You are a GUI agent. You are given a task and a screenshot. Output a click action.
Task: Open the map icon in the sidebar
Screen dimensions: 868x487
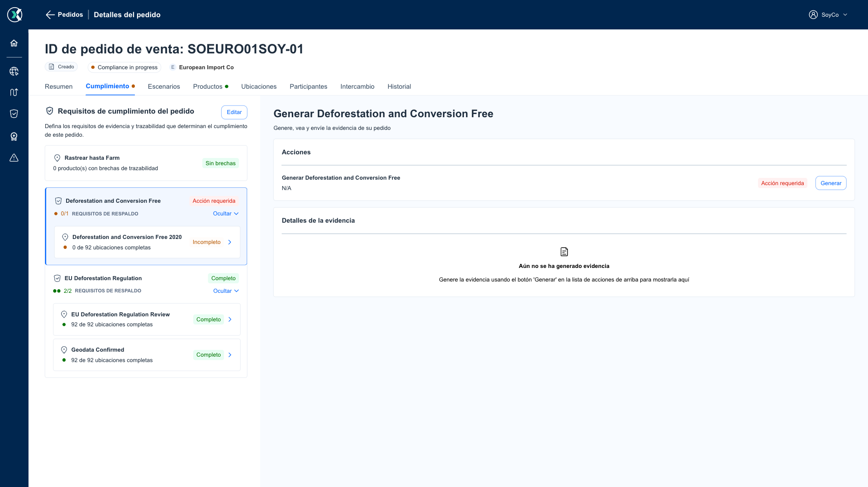click(14, 92)
